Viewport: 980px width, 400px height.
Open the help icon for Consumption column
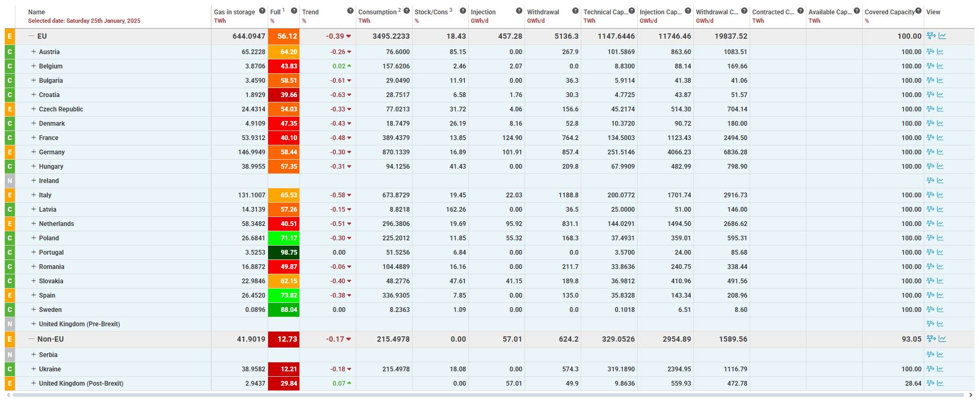[407, 11]
